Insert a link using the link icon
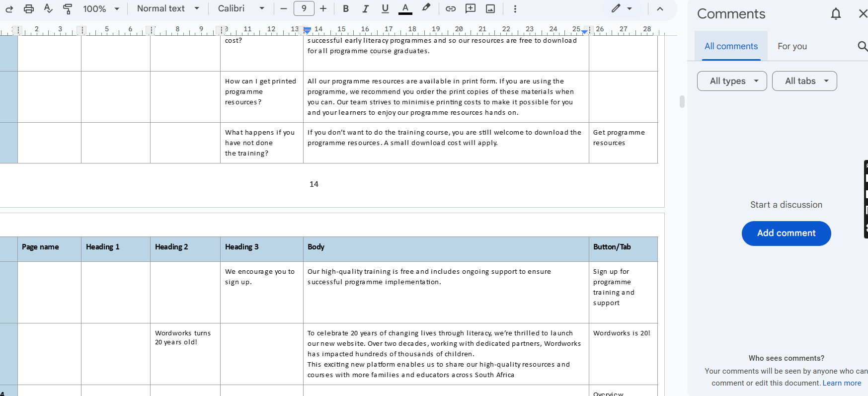868x396 pixels. click(x=451, y=9)
